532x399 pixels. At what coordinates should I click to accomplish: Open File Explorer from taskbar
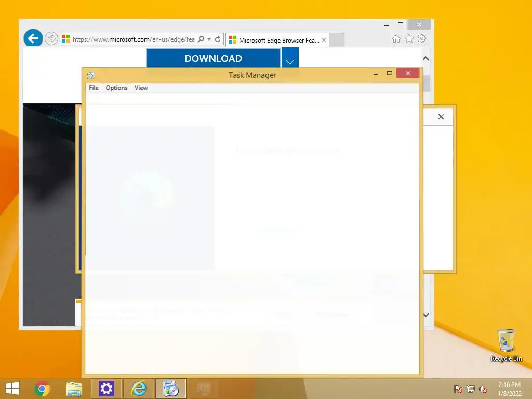click(74, 389)
